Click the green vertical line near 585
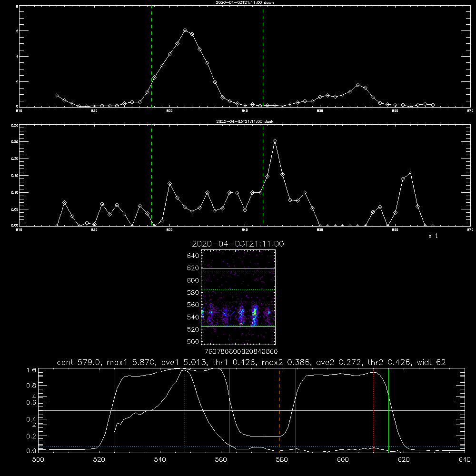This screenshot has width=476, height=476. point(296,410)
